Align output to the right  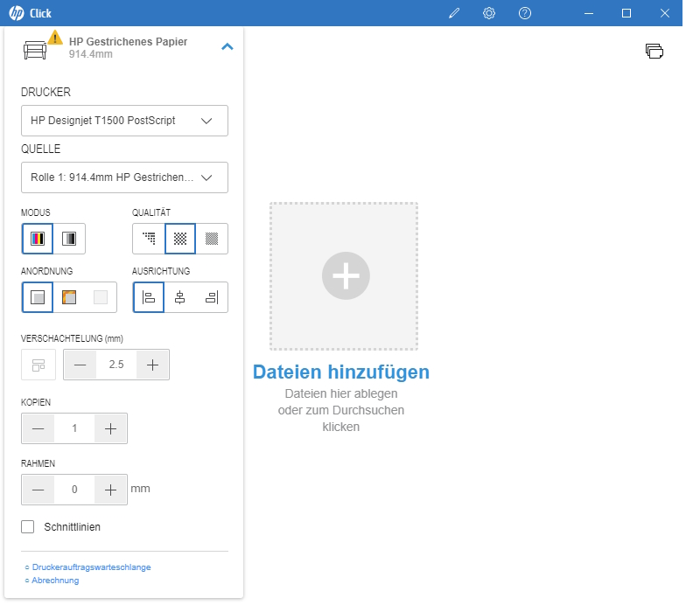point(212,297)
